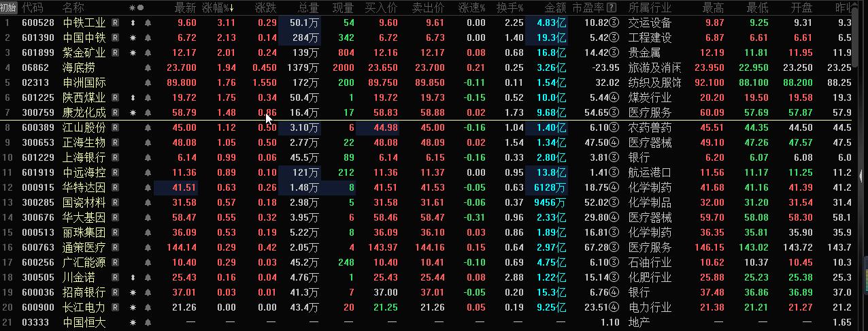
Task: Click the 涨跌 column header
Action: point(265,8)
